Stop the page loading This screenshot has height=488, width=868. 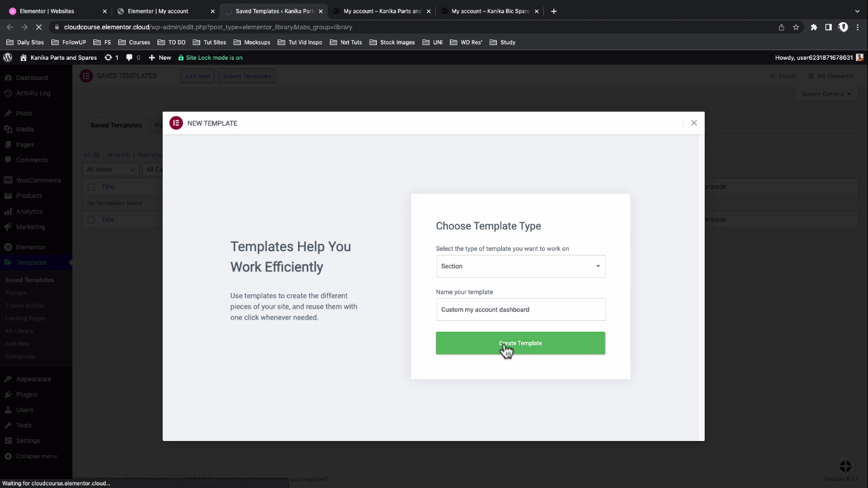click(x=39, y=27)
